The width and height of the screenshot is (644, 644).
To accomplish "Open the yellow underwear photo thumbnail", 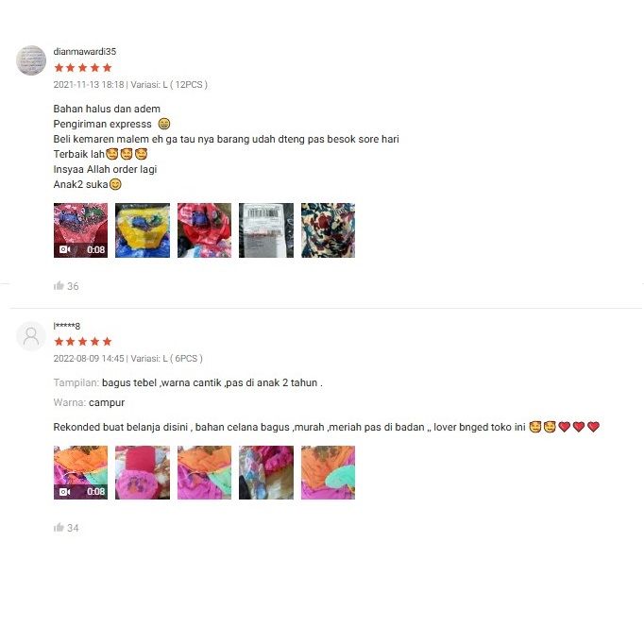I will coord(143,230).
